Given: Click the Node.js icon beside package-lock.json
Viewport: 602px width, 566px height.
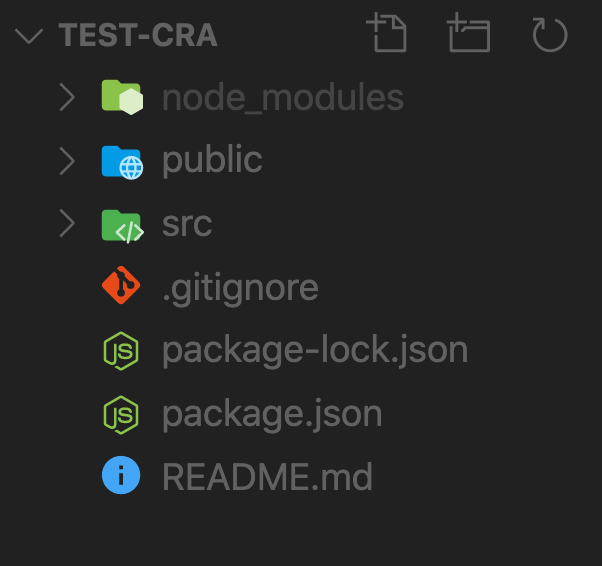Looking at the screenshot, I should (121, 351).
